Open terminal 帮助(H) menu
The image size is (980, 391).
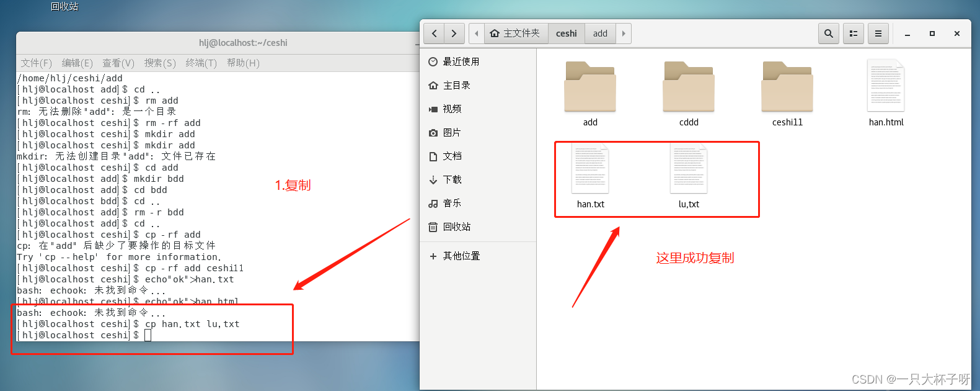[x=243, y=63]
